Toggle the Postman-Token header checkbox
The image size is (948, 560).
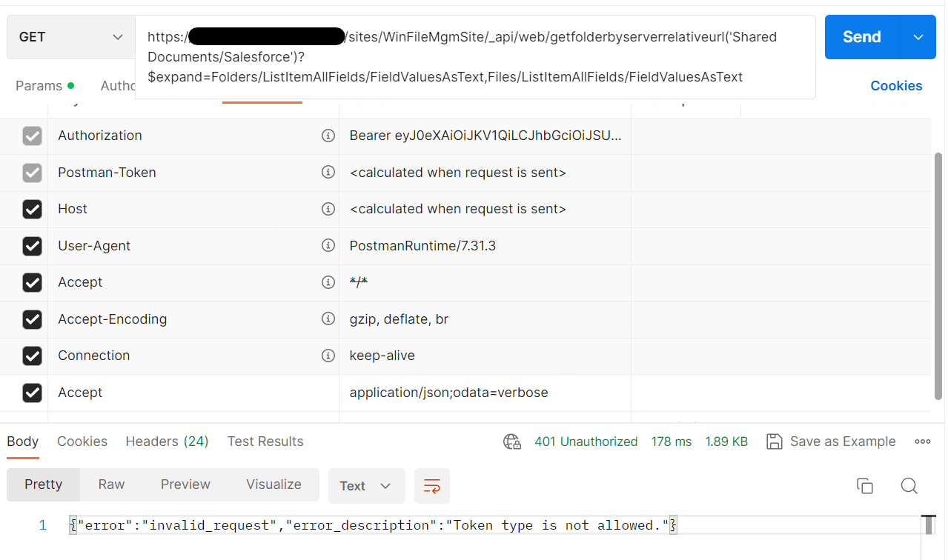[32, 173]
